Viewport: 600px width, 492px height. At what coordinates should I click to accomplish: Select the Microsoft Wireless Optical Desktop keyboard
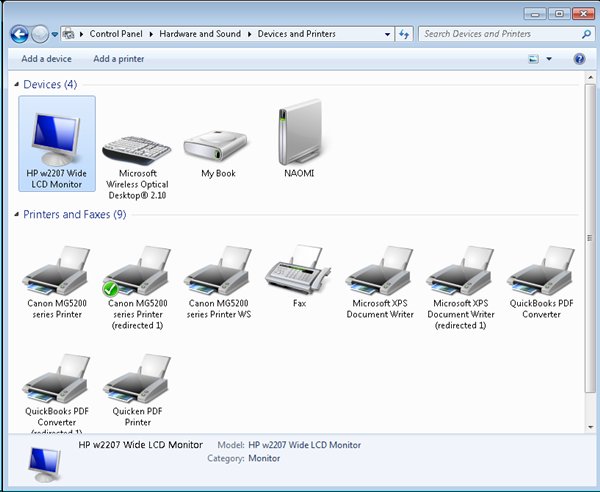[x=137, y=150]
